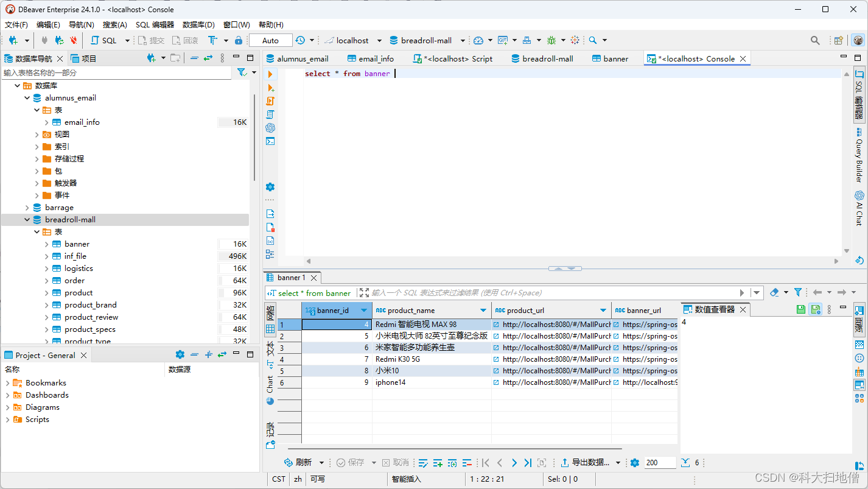
Task: Click the execute SQL script icon
Action: click(270, 101)
